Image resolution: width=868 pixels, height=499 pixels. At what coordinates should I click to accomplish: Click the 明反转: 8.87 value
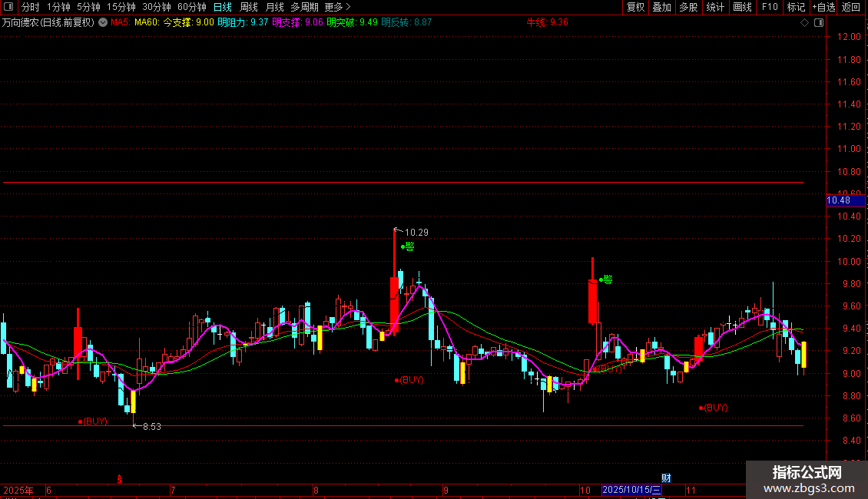(x=406, y=23)
